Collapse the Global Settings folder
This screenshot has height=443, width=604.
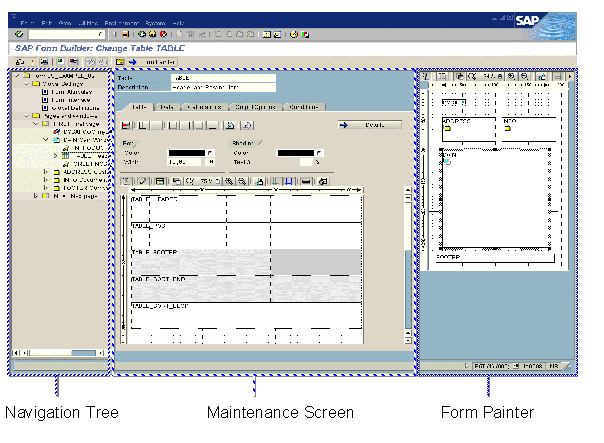click(27, 85)
